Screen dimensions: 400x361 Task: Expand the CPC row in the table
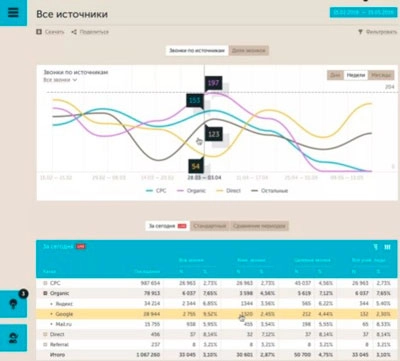tap(45, 283)
